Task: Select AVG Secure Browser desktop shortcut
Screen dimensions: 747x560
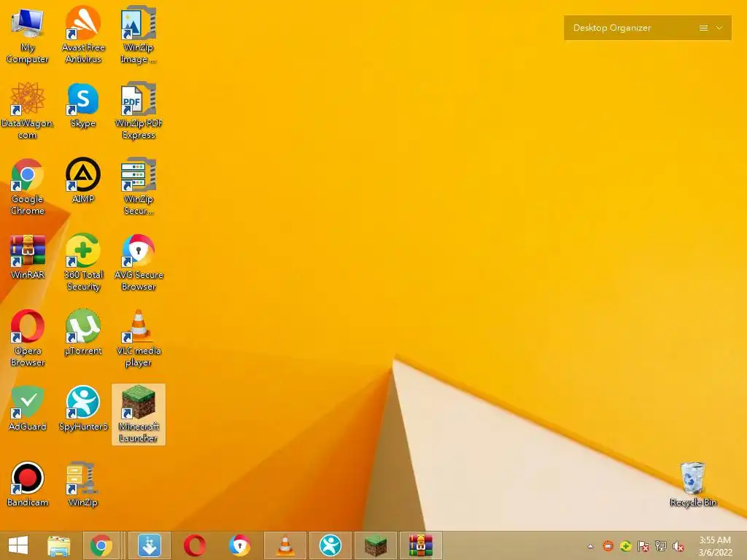Action: 138,262
